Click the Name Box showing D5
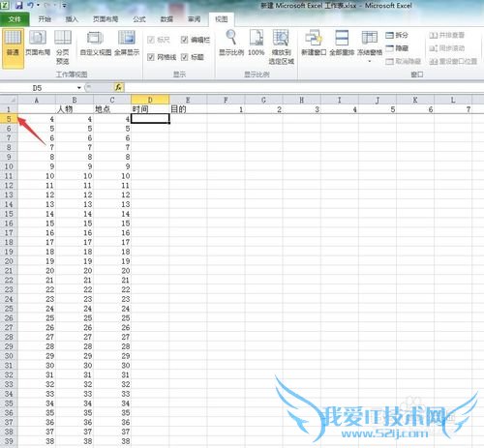The height and width of the screenshot is (448, 484). coord(38,88)
